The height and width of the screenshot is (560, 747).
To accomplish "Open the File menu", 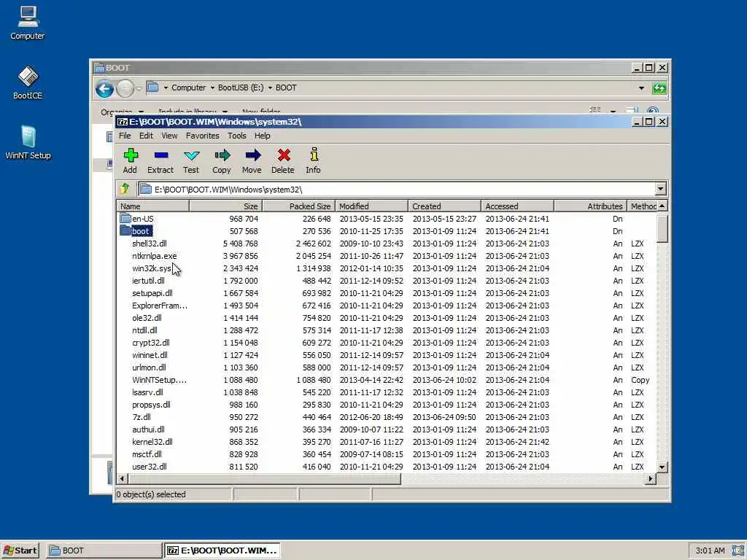I will coord(125,136).
